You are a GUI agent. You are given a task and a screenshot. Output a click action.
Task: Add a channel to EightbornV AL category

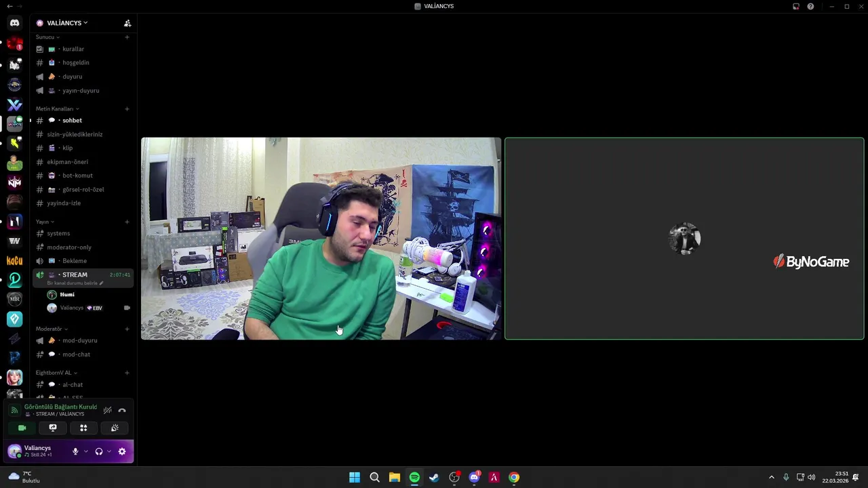tap(127, 373)
